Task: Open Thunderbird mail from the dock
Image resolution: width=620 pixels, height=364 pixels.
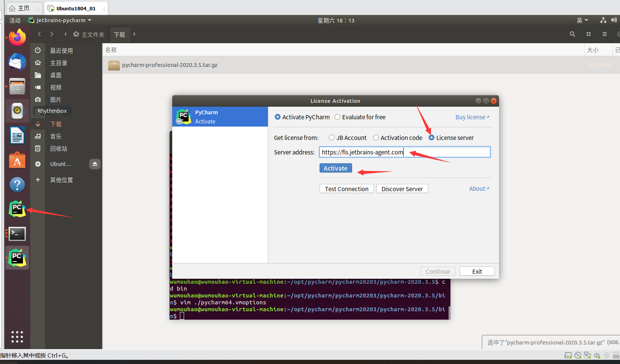Action: (17, 62)
